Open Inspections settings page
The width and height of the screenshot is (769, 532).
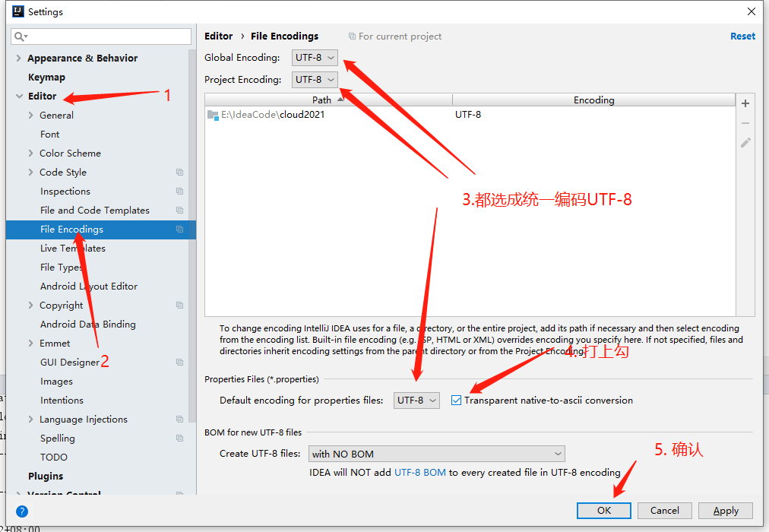pyautogui.click(x=65, y=192)
